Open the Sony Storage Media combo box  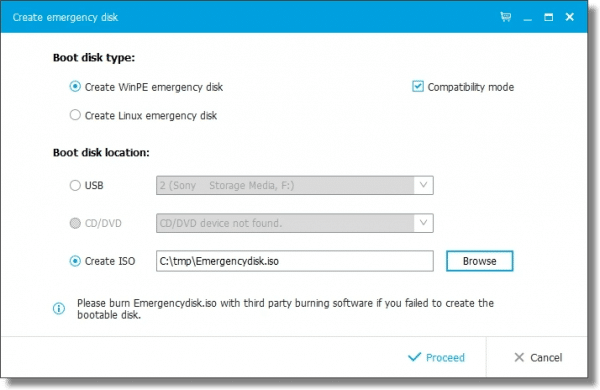click(x=295, y=185)
